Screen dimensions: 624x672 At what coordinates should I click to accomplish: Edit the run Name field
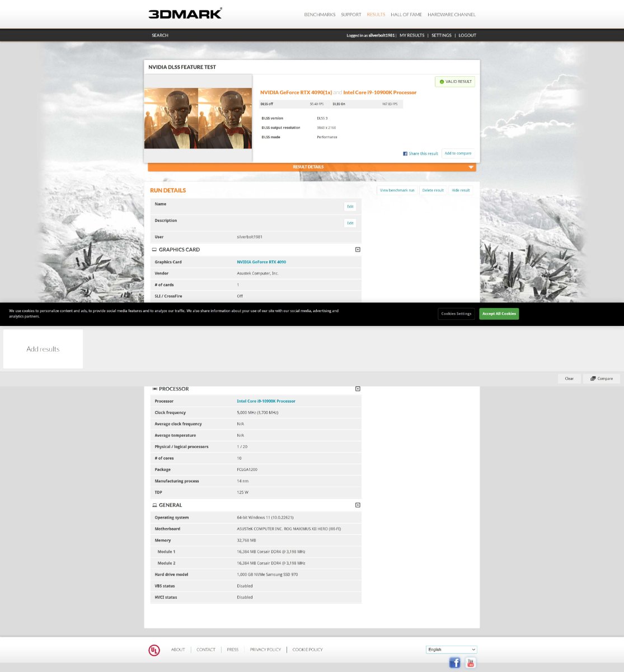[350, 207]
